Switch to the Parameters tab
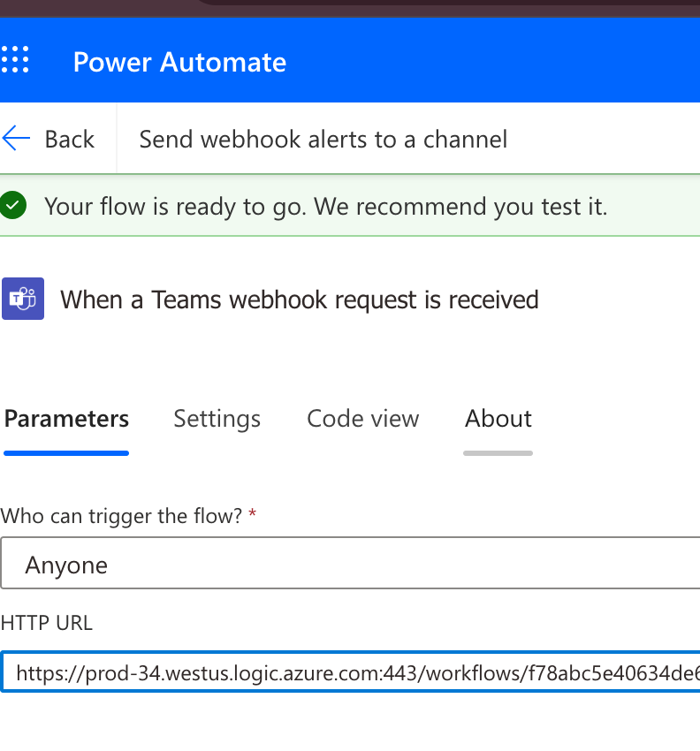Viewport: 700px width, 751px height. coord(66,419)
